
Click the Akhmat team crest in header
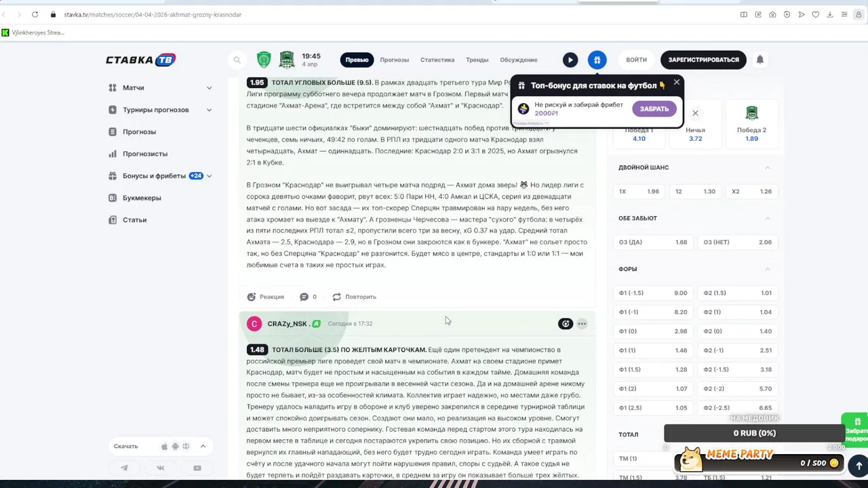coord(264,60)
